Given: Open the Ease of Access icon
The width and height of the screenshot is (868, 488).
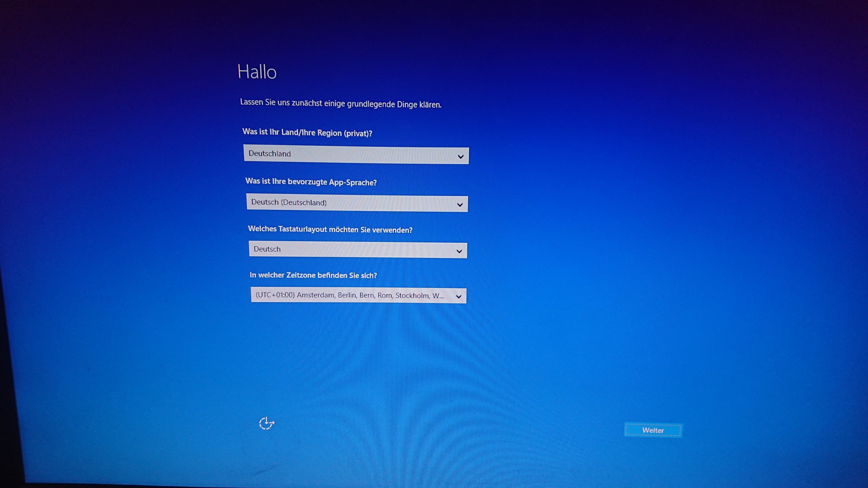Looking at the screenshot, I should coord(267,423).
